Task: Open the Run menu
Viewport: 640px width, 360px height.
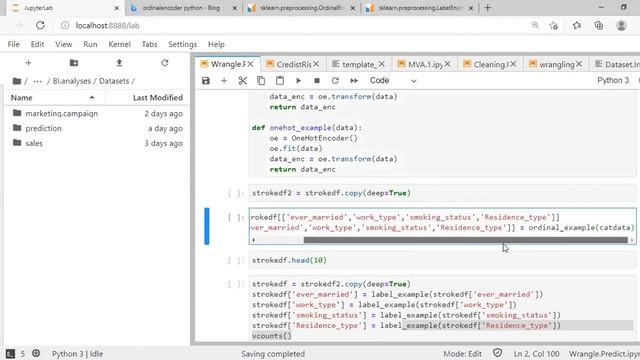Action: [x=90, y=44]
